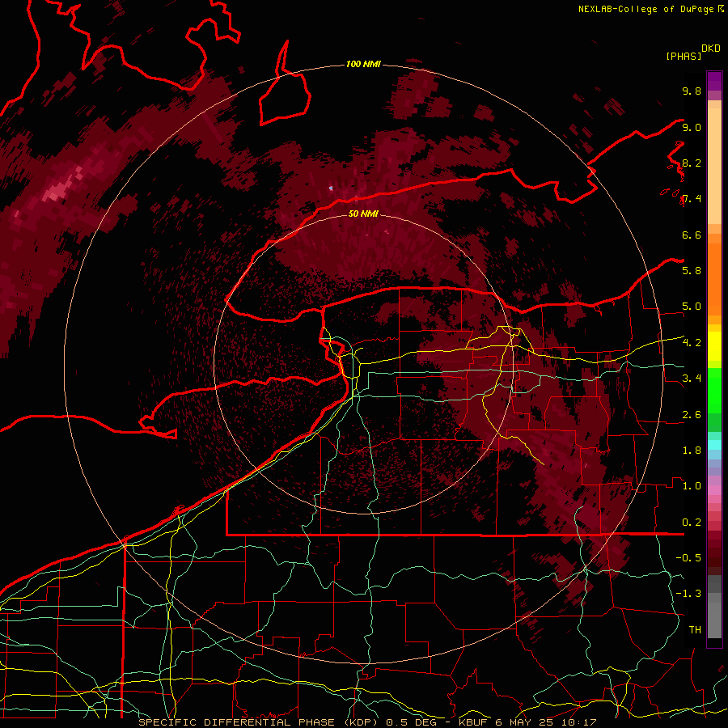Pick the purple segment of the color scale

[x=714, y=81]
